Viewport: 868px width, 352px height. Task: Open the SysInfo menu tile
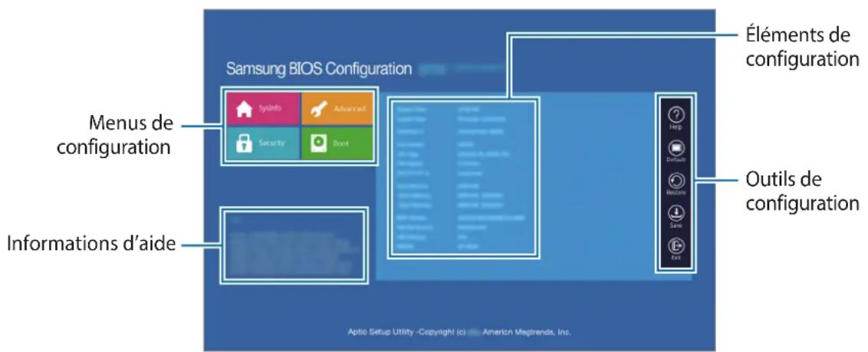[263, 108]
